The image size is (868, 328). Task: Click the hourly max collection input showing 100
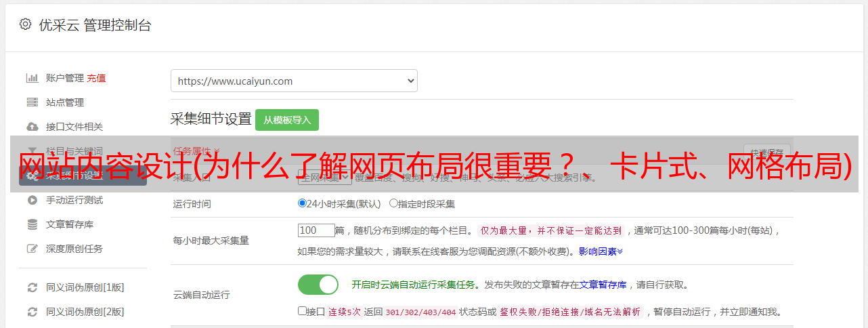(316, 230)
